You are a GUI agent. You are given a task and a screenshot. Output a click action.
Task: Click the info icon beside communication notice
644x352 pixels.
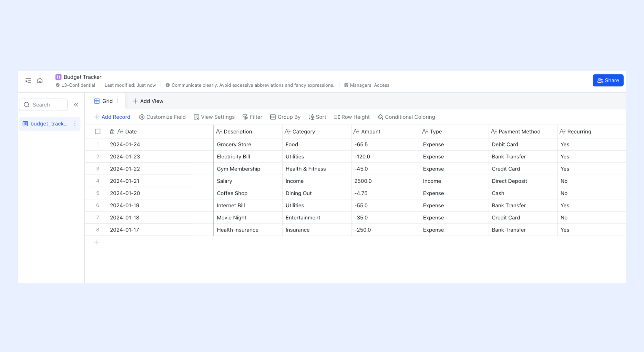(x=167, y=85)
